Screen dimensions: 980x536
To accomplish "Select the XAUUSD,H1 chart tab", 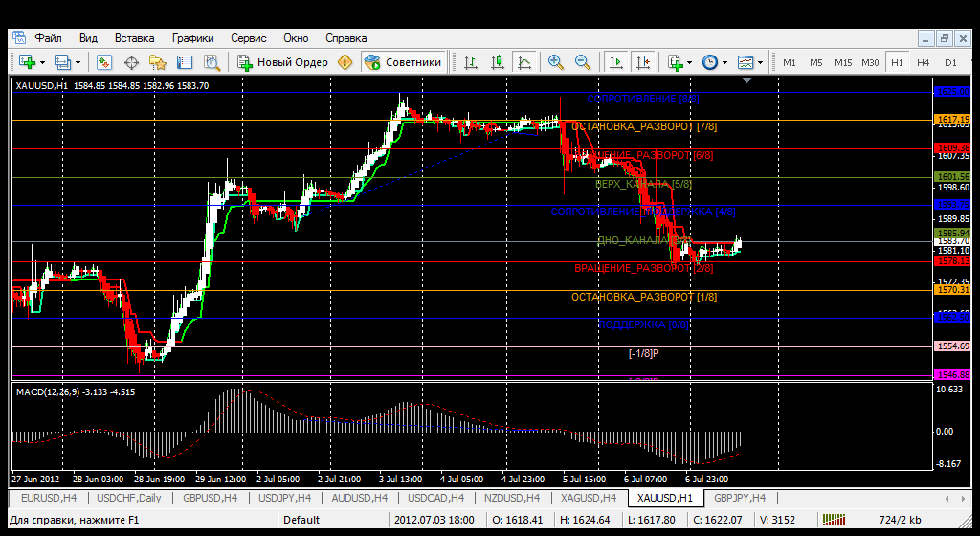I will click(665, 498).
